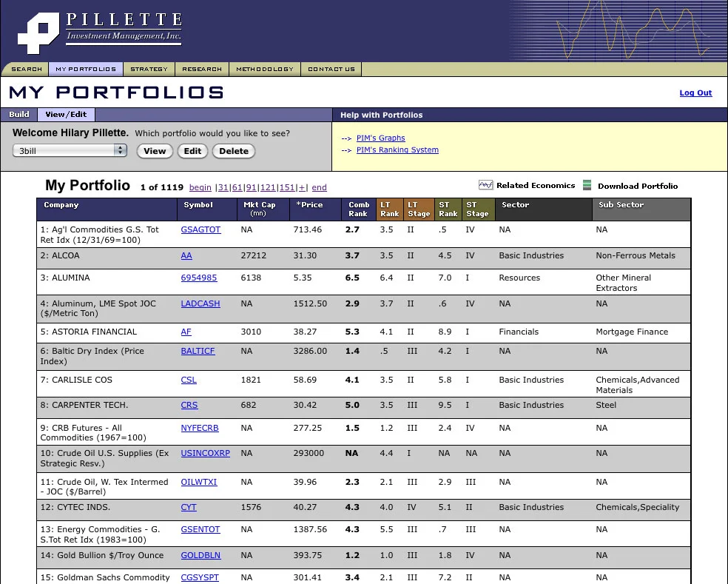This screenshot has height=584, width=728.
Task: Click the Download Portfolio green icon
Action: [587, 185]
